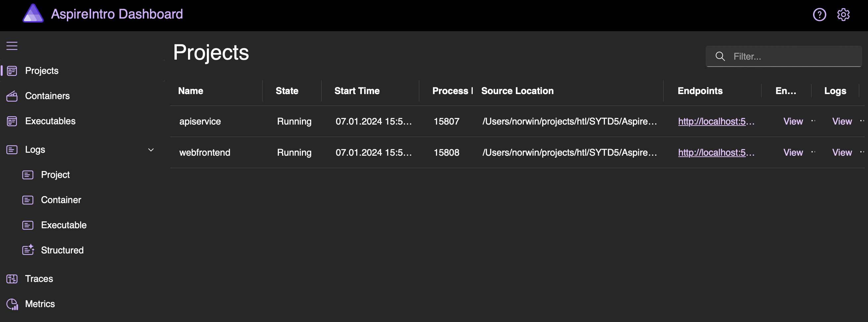Open the Containers section from the sidebar

pyautogui.click(x=47, y=96)
